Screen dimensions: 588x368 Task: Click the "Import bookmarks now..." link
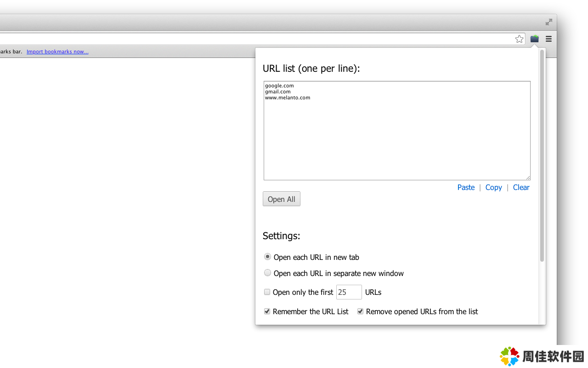coord(57,52)
